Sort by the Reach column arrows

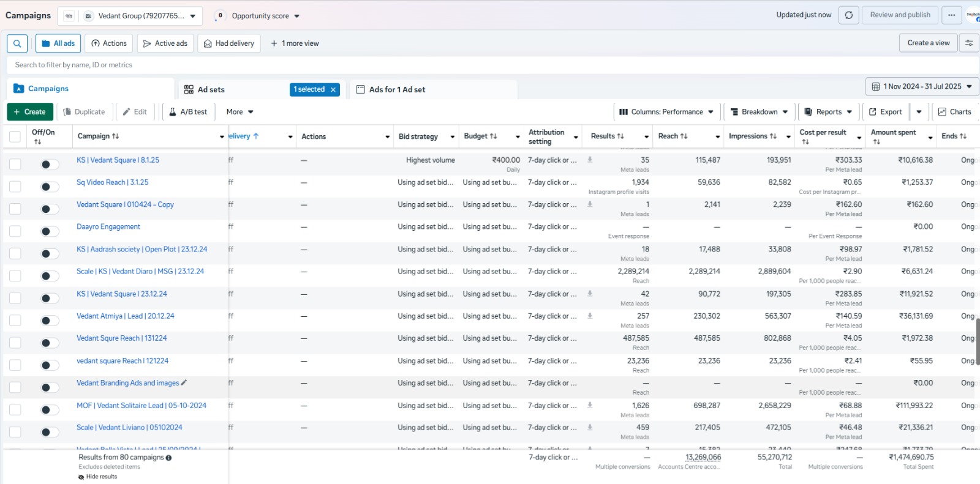click(x=684, y=136)
